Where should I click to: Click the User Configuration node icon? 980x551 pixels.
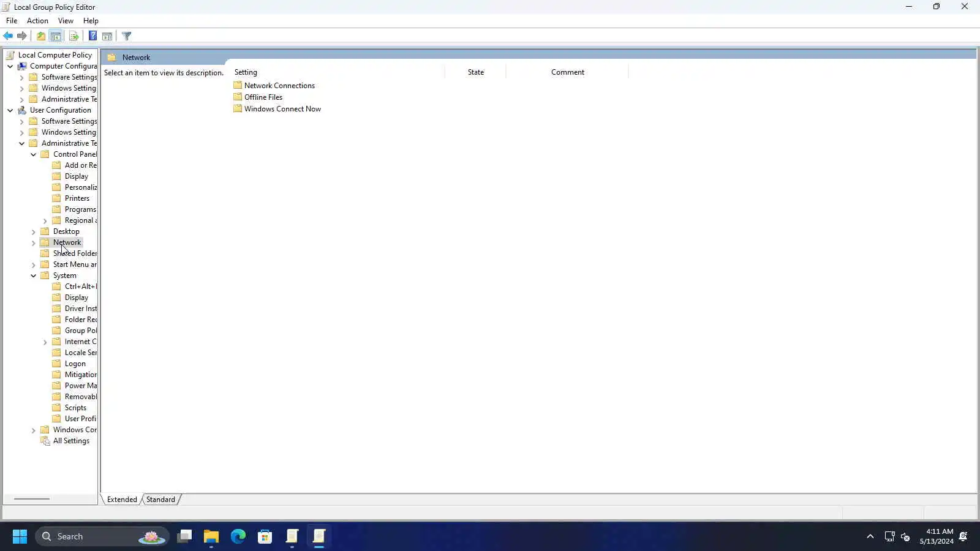click(x=22, y=110)
